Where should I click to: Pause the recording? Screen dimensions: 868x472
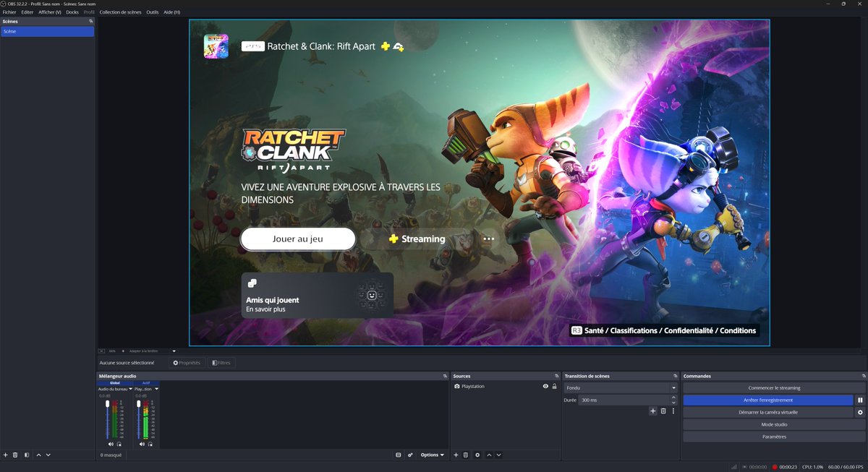[x=860, y=400]
